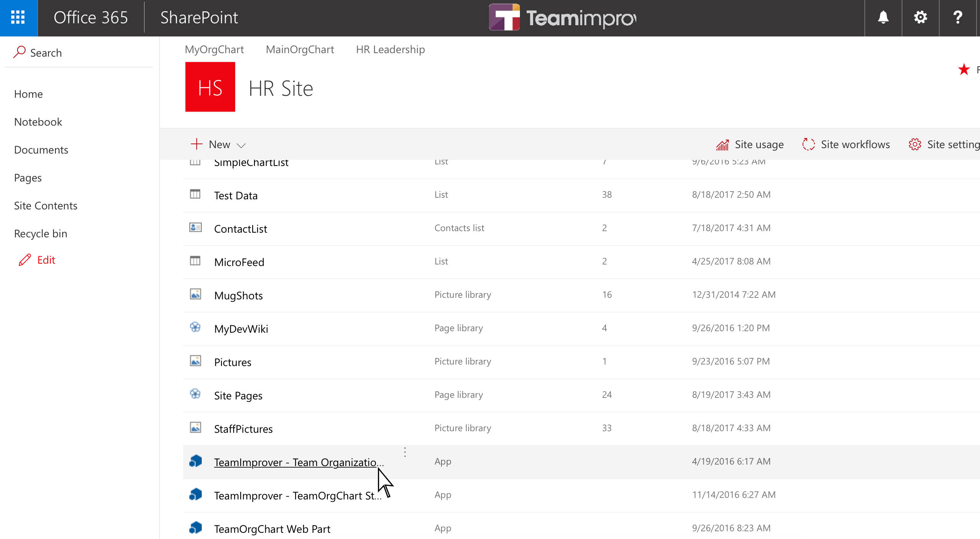Click the favorite star icon
980x539 pixels.
pyautogui.click(x=964, y=70)
